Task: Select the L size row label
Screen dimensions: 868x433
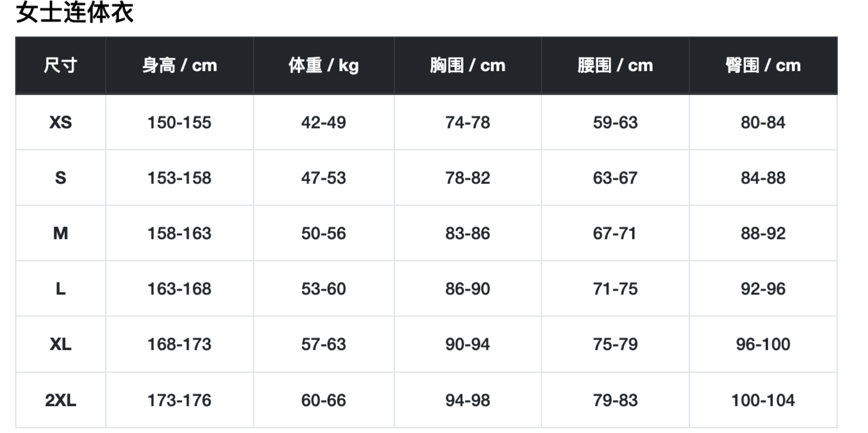Action: (60, 289)
